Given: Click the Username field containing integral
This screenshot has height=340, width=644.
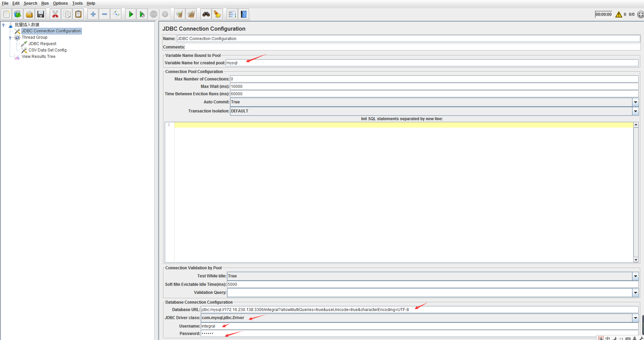Looking at the screenshot, I should (x=419, y=326).
